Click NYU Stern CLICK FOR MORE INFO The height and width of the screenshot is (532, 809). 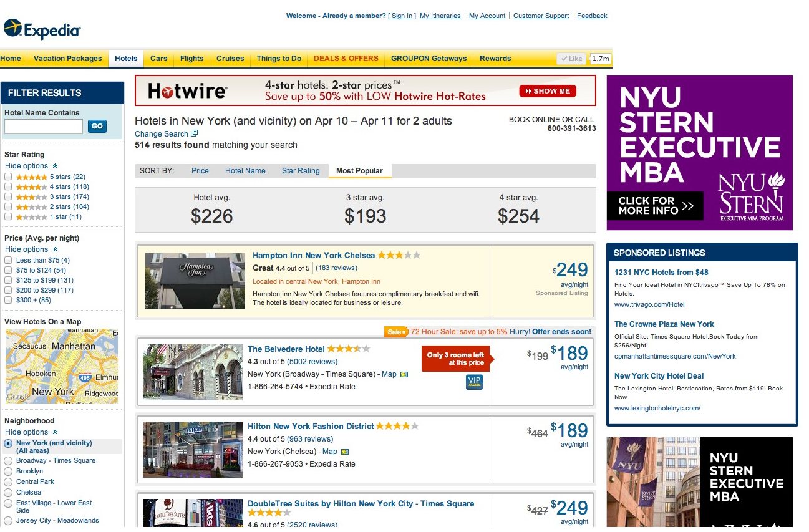click(655, 206)
